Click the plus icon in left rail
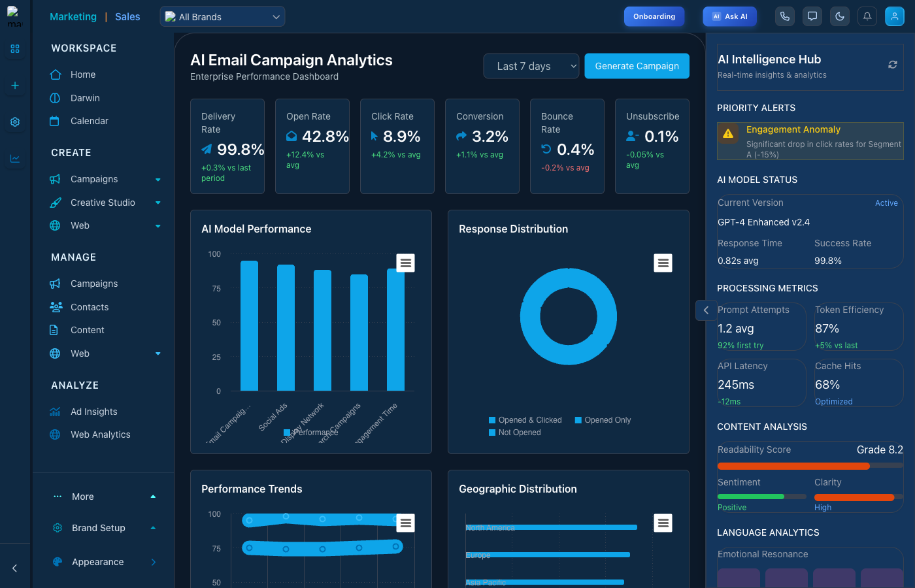915x588 pixels. coord(15,86)
